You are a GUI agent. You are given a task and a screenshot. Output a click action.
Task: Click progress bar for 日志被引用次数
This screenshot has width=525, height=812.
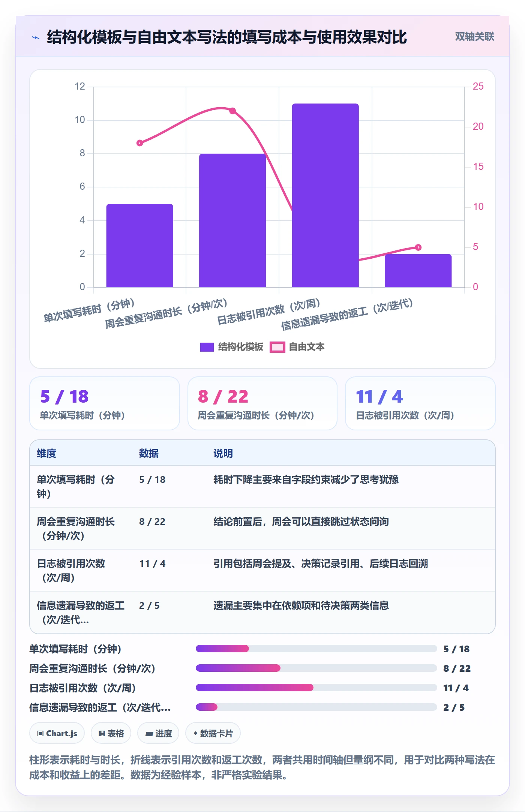point(316,688)
